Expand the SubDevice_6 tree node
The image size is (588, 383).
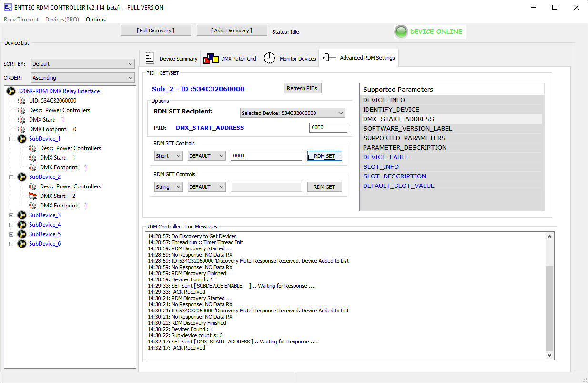11,244
